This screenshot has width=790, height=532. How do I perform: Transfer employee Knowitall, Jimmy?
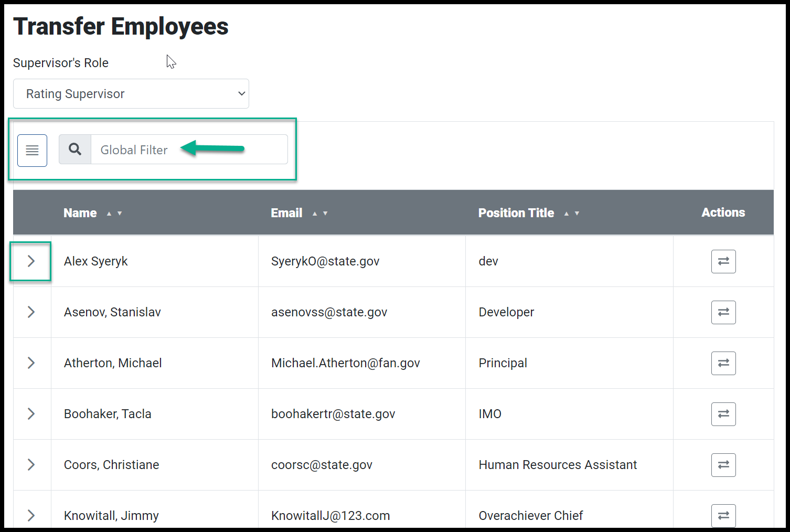click(723, 516)
